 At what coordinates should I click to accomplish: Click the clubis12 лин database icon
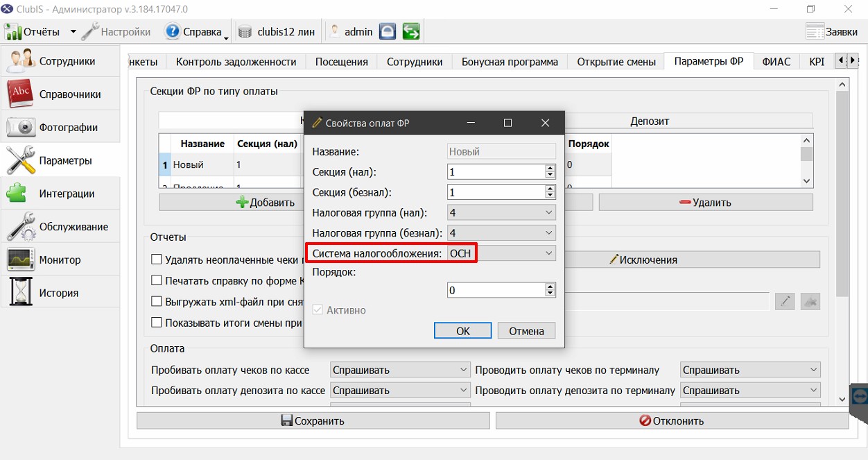pos(245,32)
